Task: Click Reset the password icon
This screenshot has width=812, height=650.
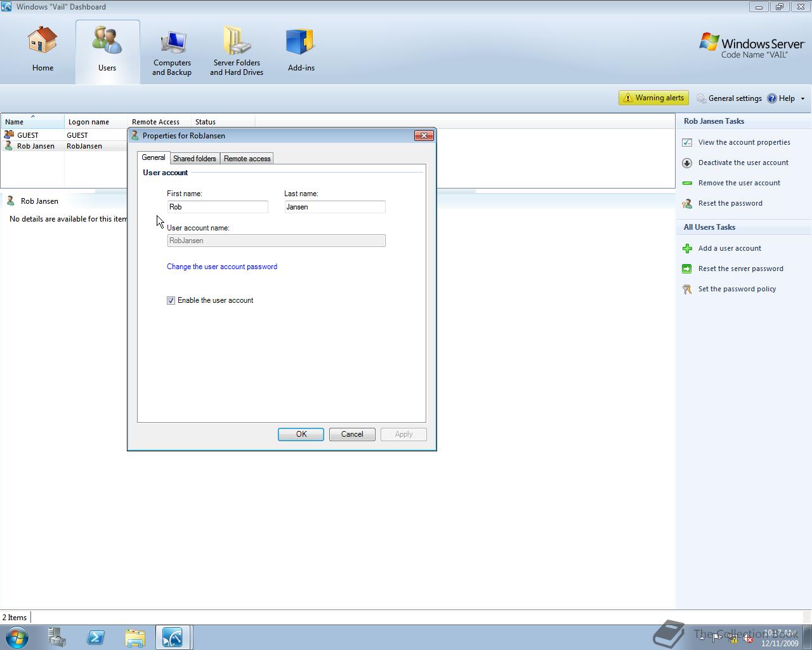Action: (687, 203)
